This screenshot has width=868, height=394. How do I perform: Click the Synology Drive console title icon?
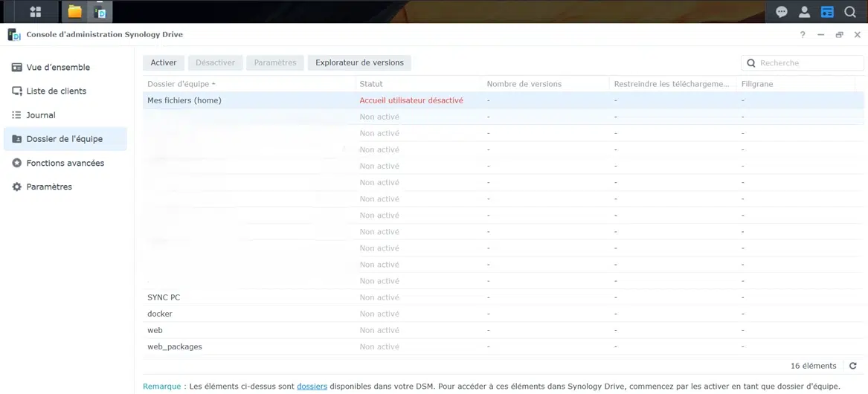(x=14, y=34)
